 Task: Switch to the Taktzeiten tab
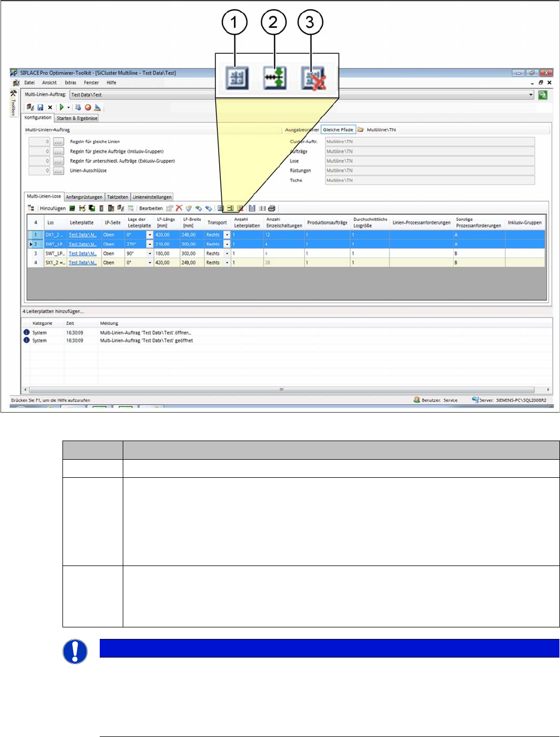point(117,197)
